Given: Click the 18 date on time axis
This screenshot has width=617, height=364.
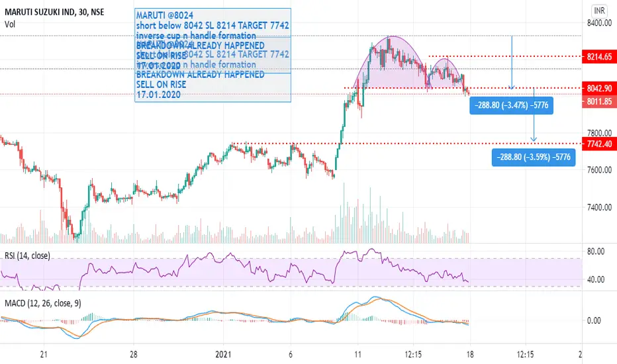Looking at the screenshot, I should point(470,354).
